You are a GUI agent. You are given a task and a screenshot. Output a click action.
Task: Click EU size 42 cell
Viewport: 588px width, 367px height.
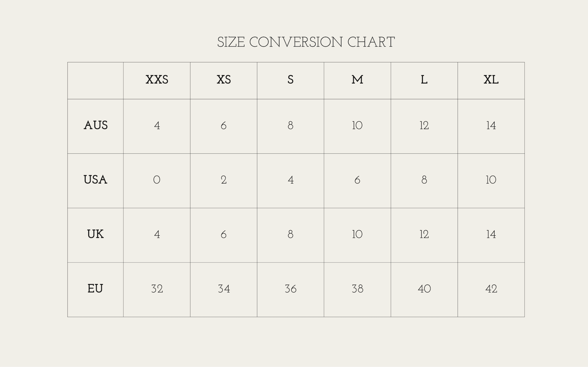click(x=491, y=289)
